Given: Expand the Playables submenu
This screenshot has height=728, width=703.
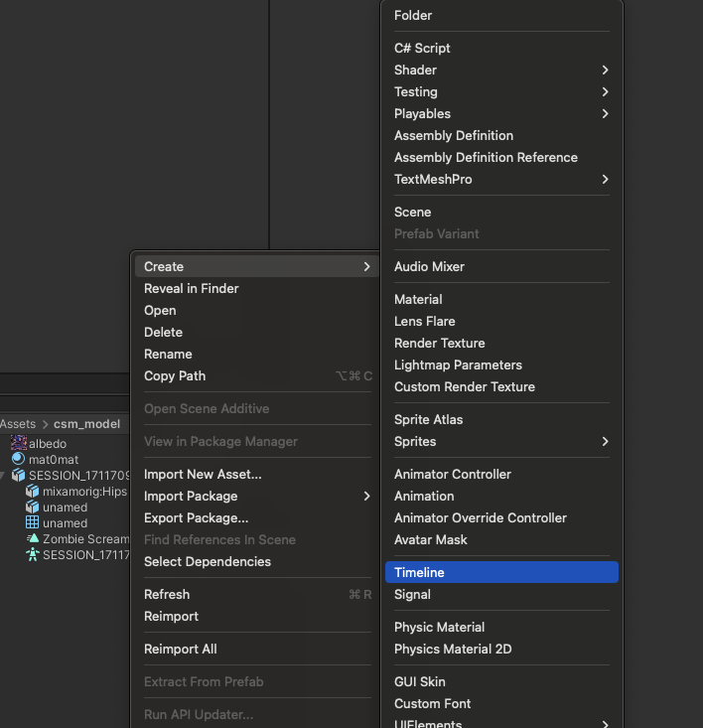Looking at the screenshot, I should (x=605, y=113).
